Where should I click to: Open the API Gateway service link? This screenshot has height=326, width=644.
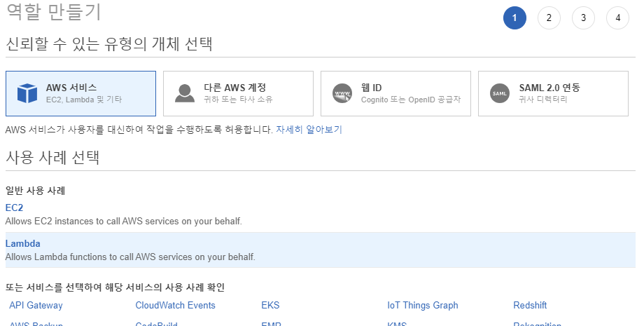tap(36, 305)
